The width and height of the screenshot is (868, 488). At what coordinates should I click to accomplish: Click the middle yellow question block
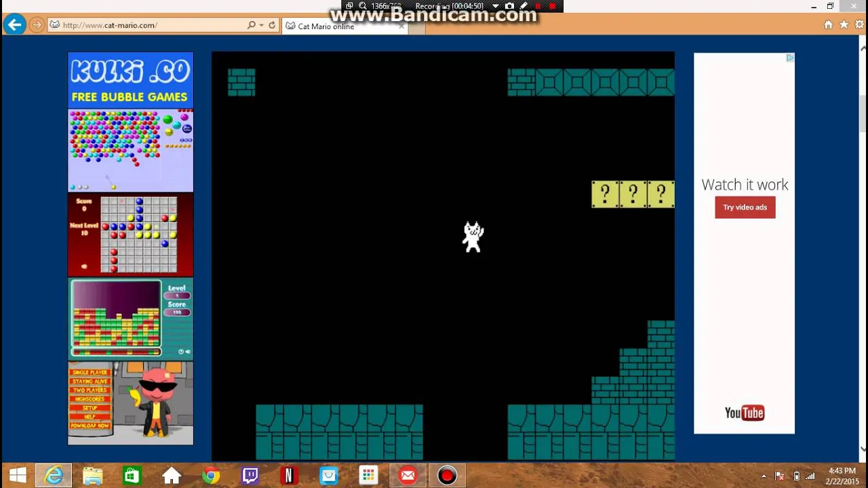click(x=633, y=194)
